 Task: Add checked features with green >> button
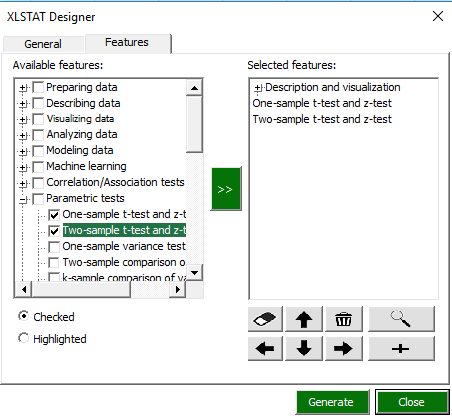pos(226,189)
